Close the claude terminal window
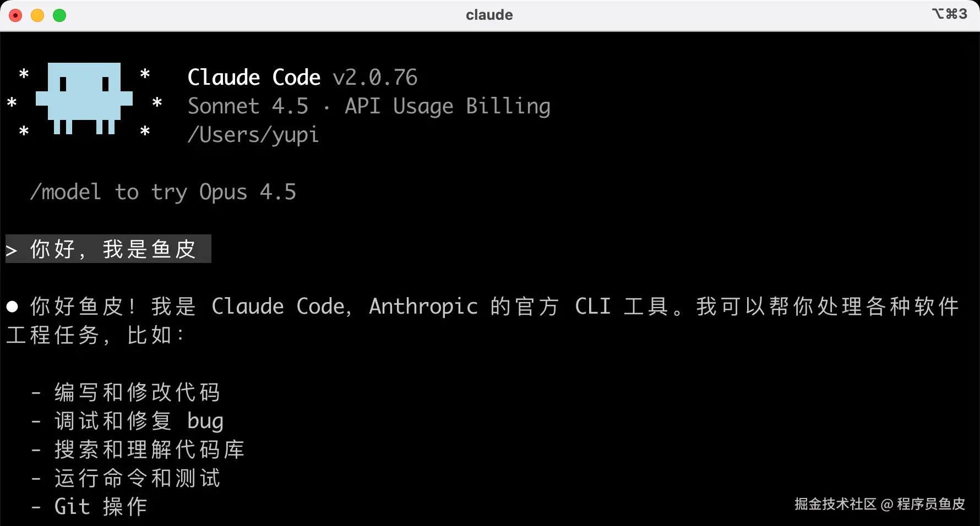This screenshot has height=526, width=980. [x=15, y=15]
